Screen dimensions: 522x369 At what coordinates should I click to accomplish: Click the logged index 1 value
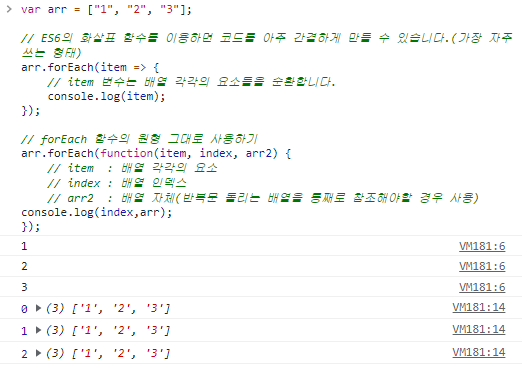[24, 331]
